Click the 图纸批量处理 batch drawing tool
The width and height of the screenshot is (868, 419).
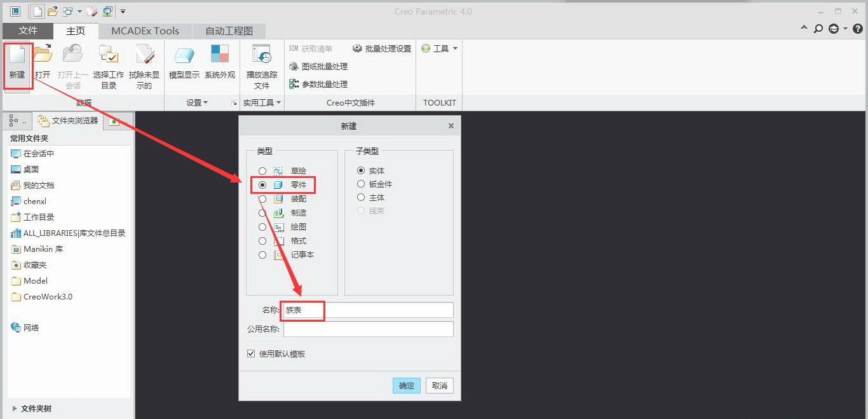[x=318, y=66]
